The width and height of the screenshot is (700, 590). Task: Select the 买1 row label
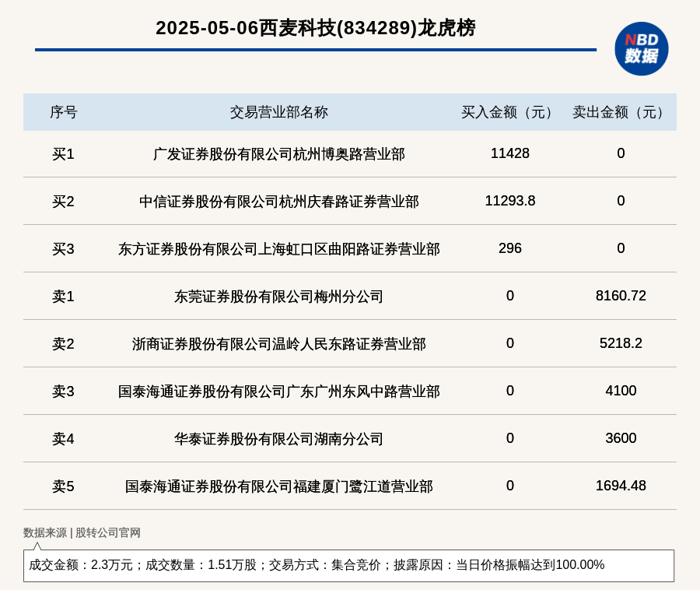point(64,154)
